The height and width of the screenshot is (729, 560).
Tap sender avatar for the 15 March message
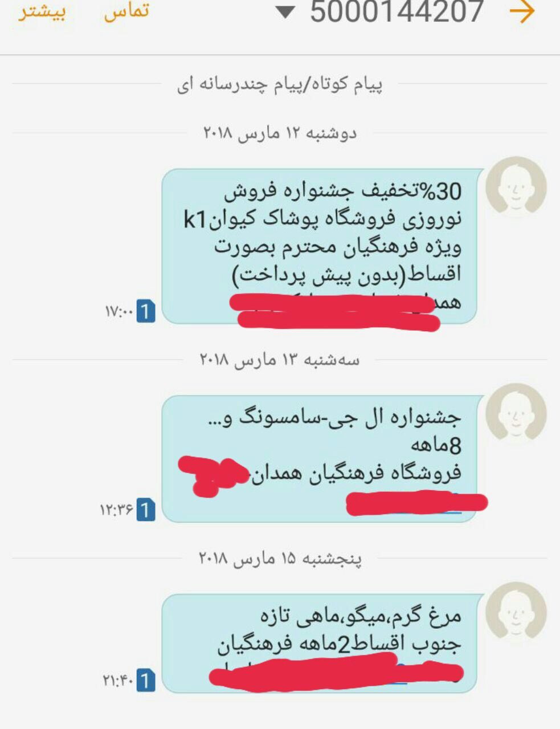(x=516, y=613)
